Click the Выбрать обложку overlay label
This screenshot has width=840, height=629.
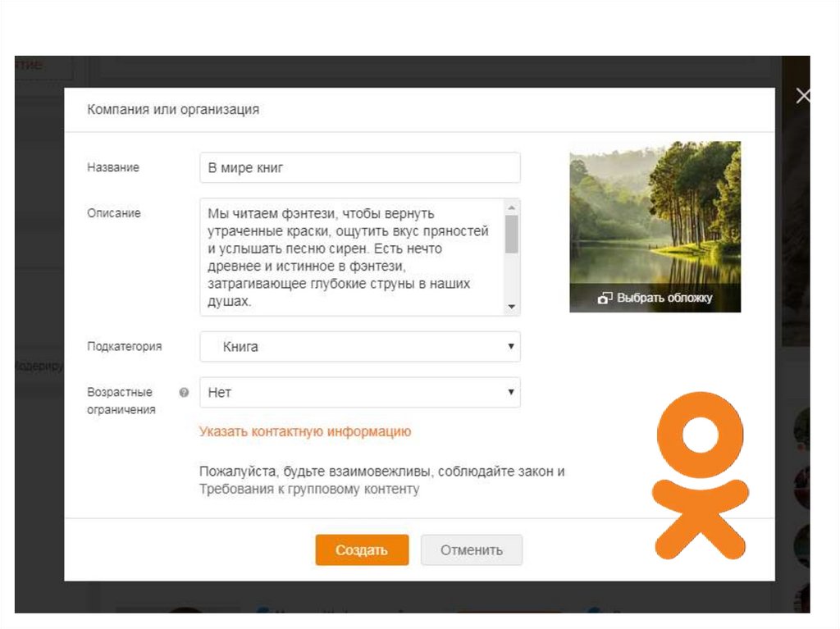tap(664, 298)
